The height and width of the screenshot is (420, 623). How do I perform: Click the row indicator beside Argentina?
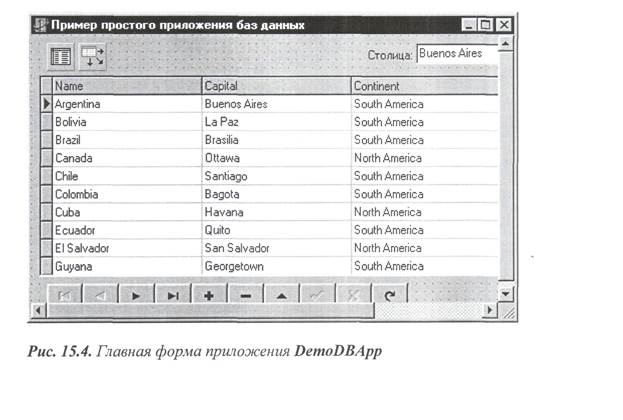pyautogui.click(x=46, y=104)
